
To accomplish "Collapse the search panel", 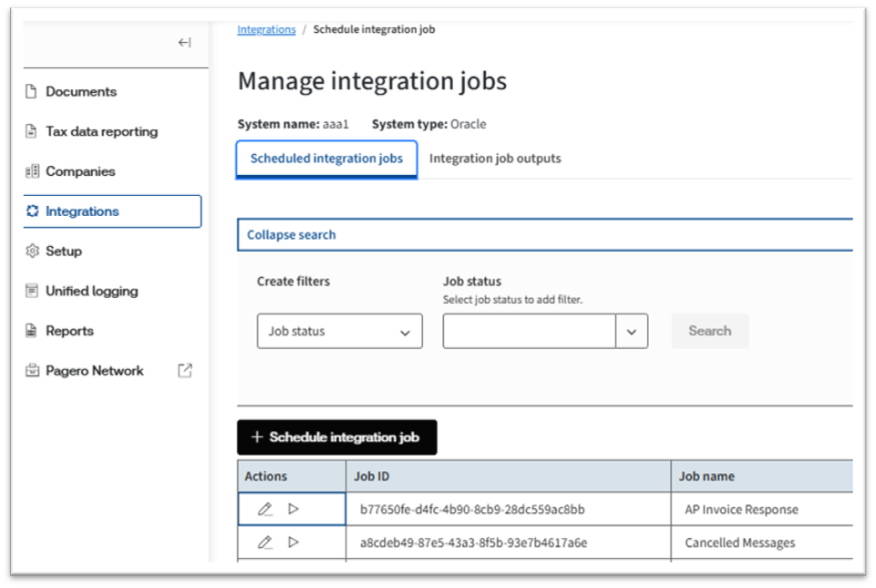I will click(292, 234).
